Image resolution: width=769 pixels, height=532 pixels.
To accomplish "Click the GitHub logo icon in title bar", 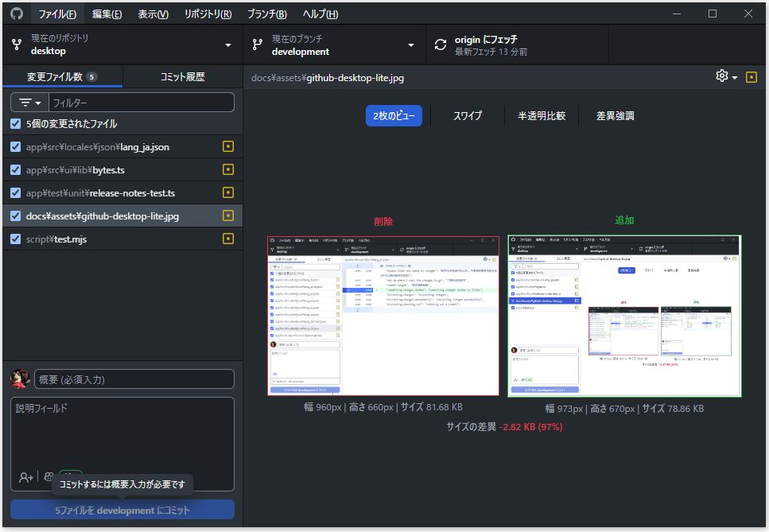I will tap(17, 14).
